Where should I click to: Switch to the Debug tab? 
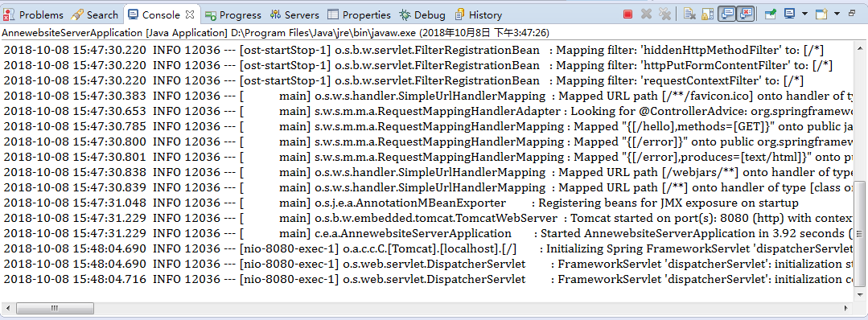[422, 15]
